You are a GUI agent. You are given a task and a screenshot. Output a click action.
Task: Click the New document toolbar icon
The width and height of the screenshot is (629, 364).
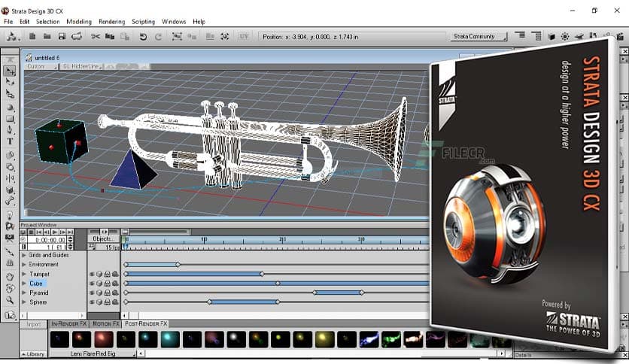pos(32,37)
